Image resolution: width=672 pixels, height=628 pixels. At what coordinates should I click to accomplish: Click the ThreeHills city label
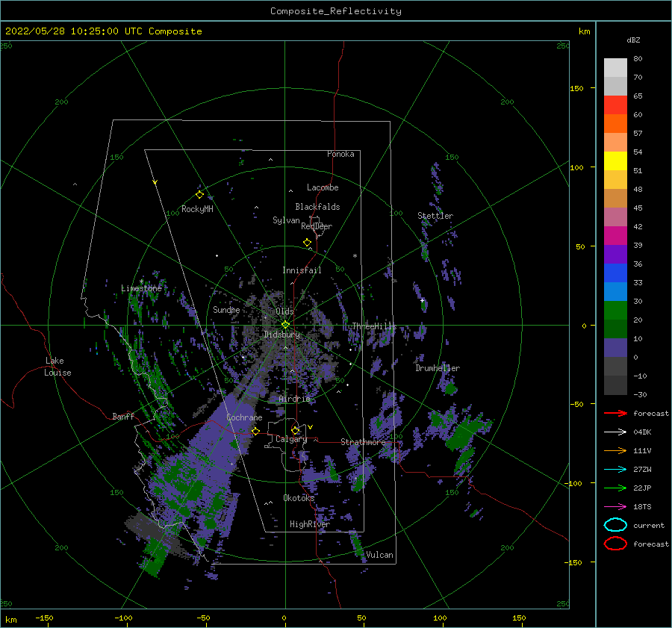(375, 326)
